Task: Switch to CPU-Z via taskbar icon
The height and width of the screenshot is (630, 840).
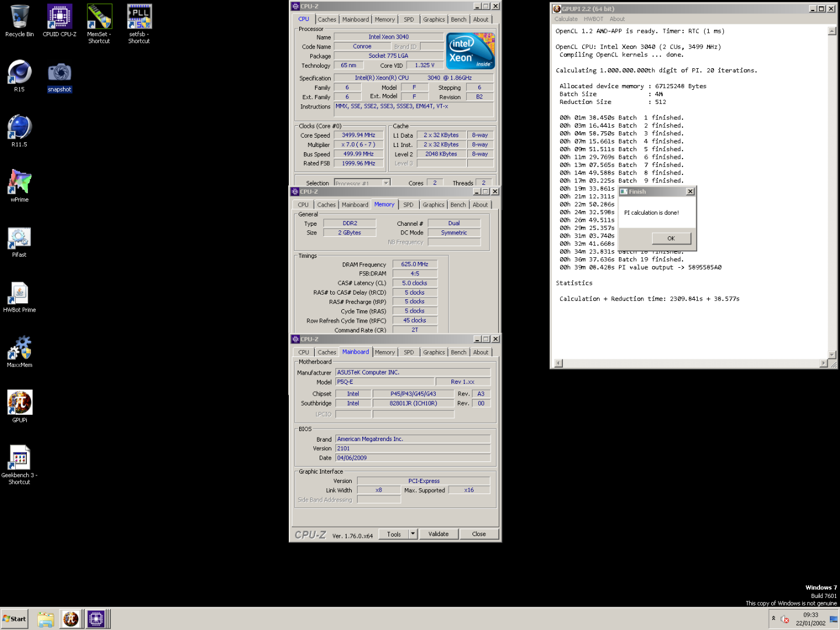Action: pyautogui.click(x=96, y=619)
